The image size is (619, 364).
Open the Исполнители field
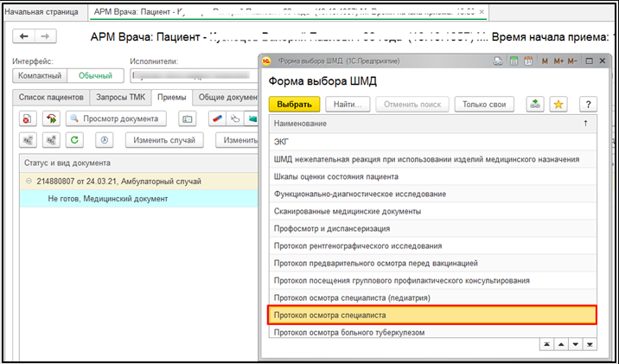click(x=190, y=76)
